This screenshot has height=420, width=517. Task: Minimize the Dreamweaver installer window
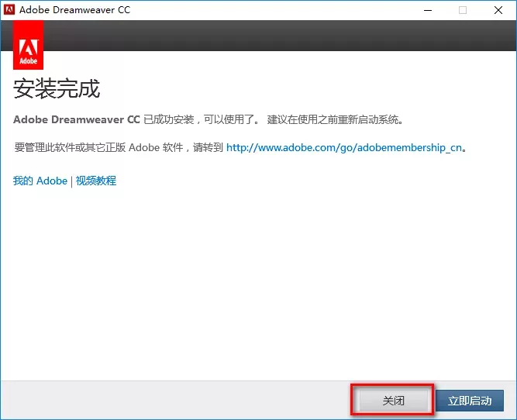(427, 10)
